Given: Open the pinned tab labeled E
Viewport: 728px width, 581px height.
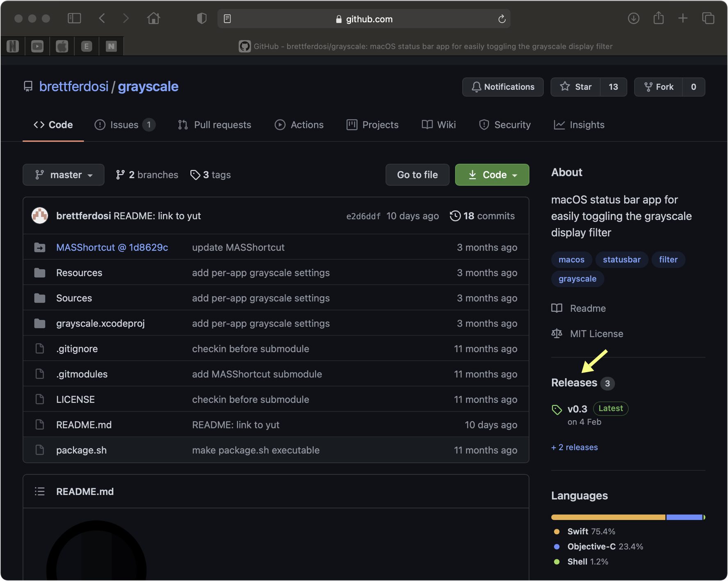Looking at the screenshot, I should pos(87,46).
